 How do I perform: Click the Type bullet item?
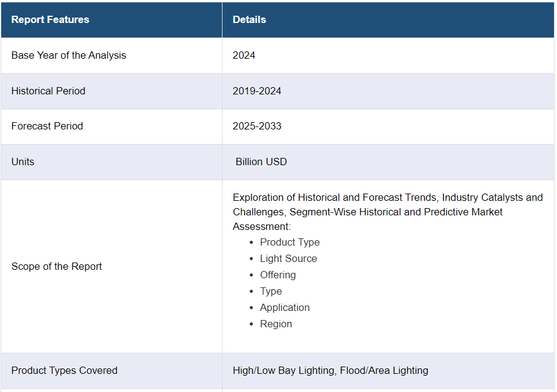(271, 291)
